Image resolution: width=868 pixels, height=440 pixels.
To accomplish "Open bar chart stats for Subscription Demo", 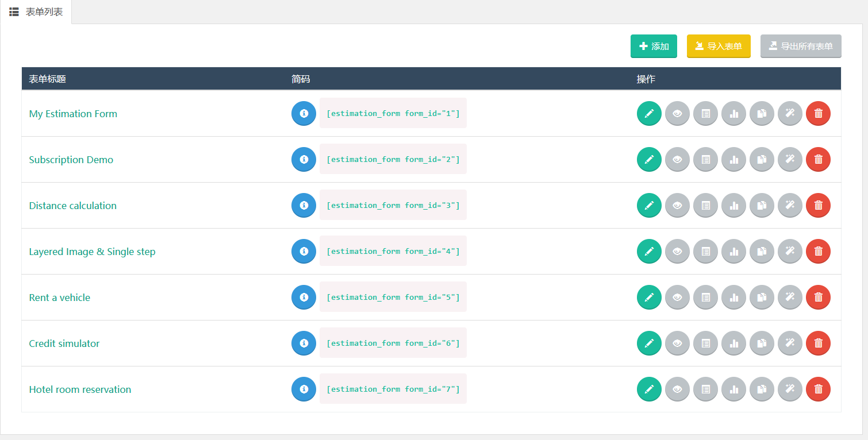I will point(734,159).
